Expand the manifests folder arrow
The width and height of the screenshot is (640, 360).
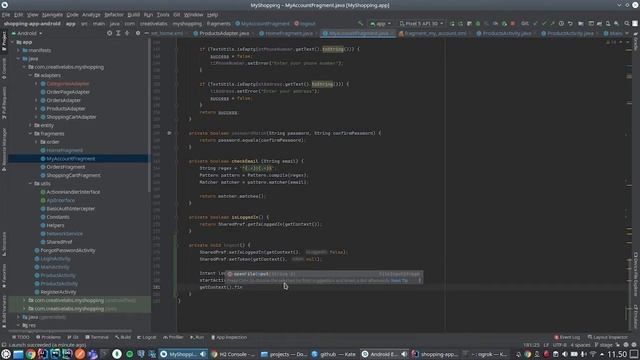[x=18, y=50]
